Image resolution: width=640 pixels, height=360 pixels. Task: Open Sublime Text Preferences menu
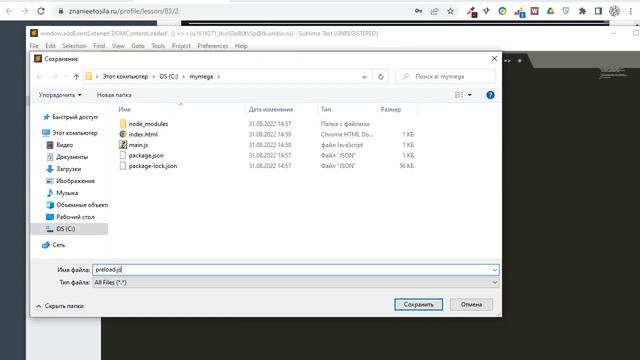pyautogui.click(x=213, y=46)
